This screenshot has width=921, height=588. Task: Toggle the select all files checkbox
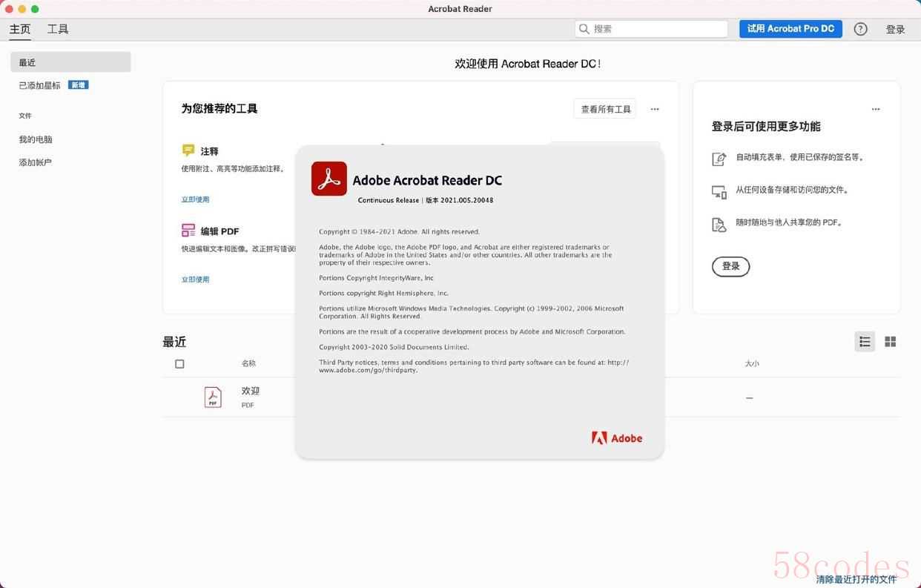[x=179, y=364]
